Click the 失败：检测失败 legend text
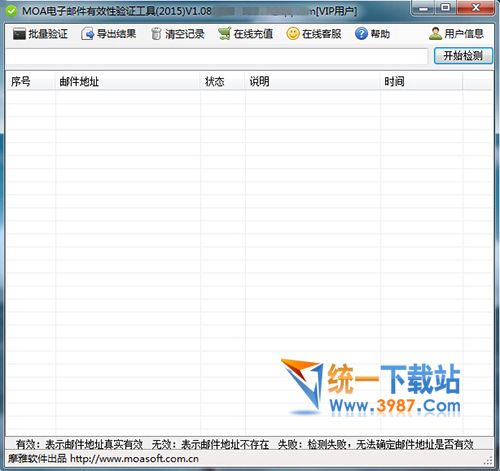Viewport: 500px width, 471px height. (x=314, y=444)
